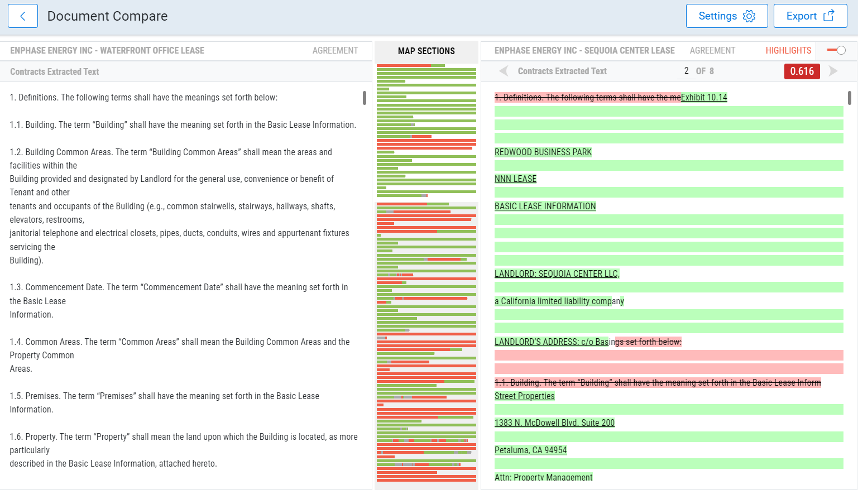Click the 1.6. Property paragraph
The height and width of the screenshot is (504, 858).
point(184,450)
